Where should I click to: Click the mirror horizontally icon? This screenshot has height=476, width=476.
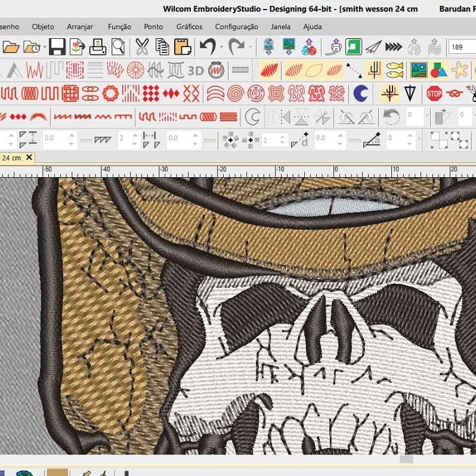click(282, 117)
